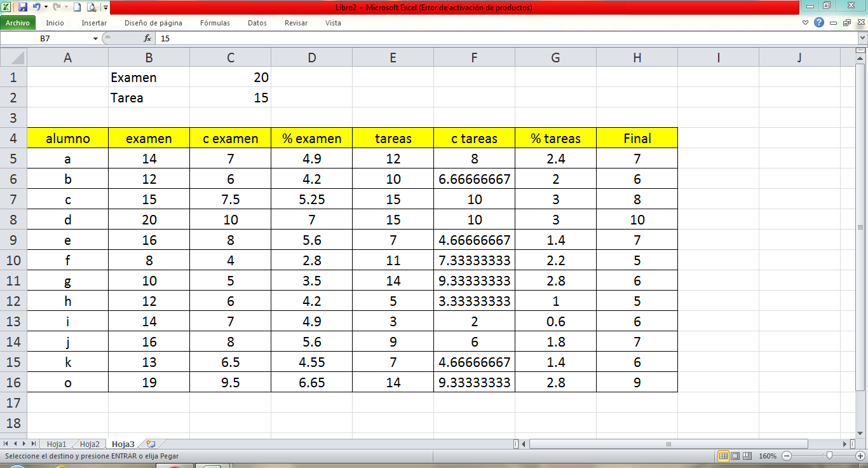Click the Insert Function fx icon

pyautogui.click(x=147, y=39)
